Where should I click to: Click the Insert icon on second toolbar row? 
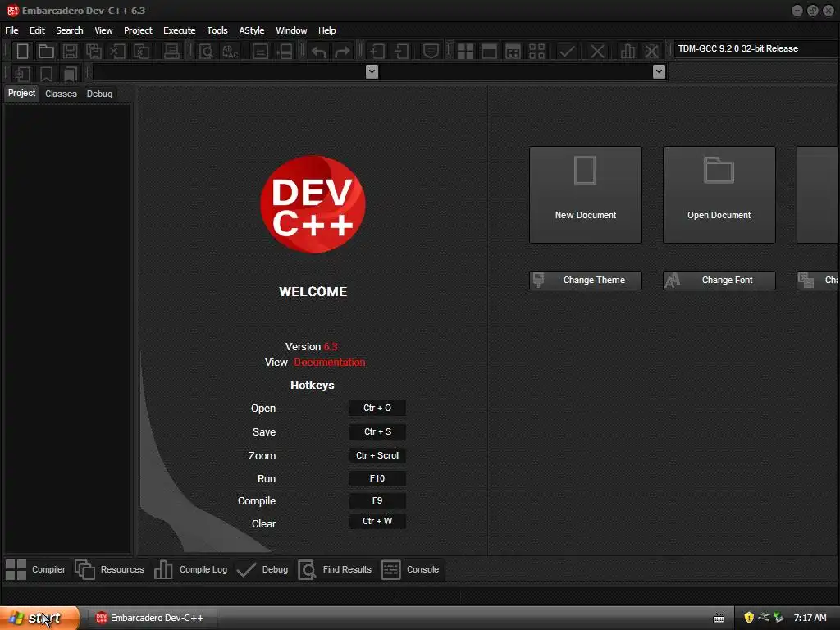22,73
